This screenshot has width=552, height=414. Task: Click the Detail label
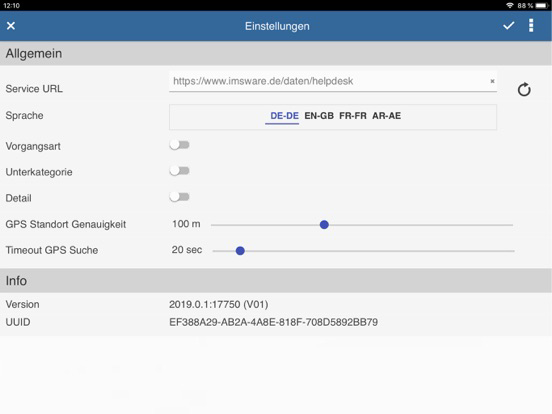(x=18, y=198)
